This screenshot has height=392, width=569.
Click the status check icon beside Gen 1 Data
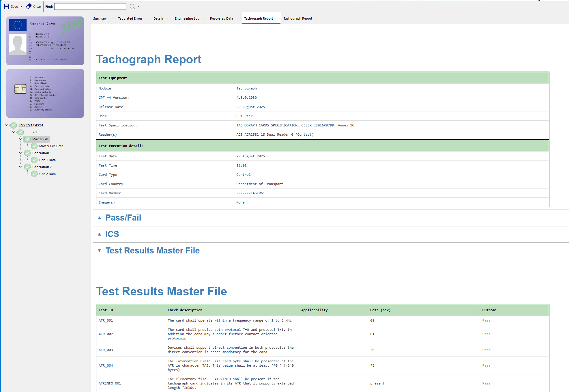(34, 160)
